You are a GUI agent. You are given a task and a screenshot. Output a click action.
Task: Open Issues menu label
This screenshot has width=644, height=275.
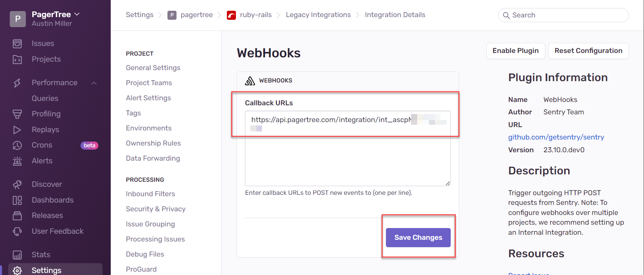pyautogui.click(x=43, y=44)
